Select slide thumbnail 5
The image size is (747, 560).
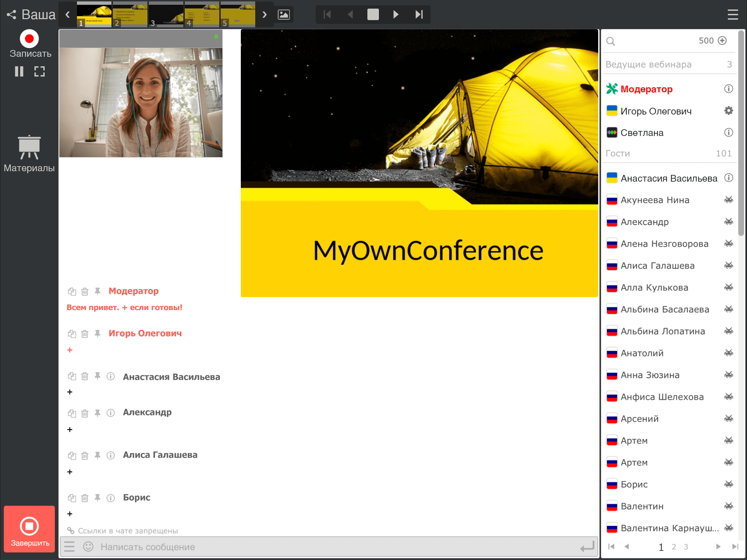pyautogui.click(x=238, y=14)
